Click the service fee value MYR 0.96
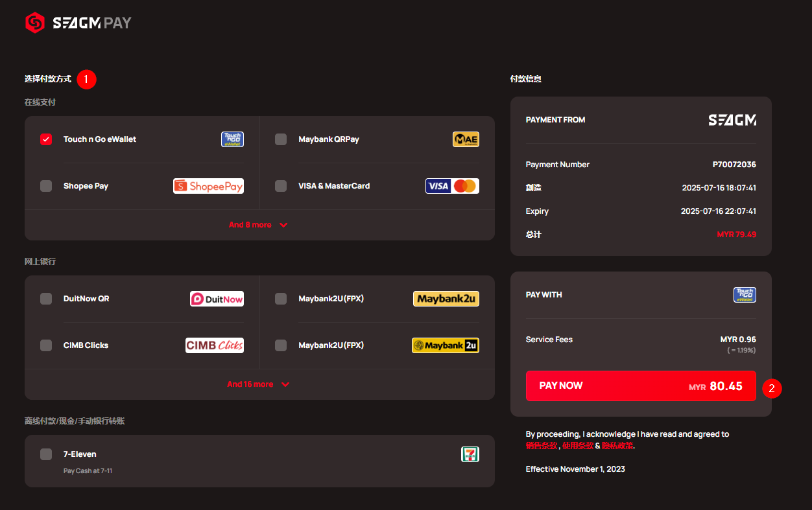 [738, 340]
